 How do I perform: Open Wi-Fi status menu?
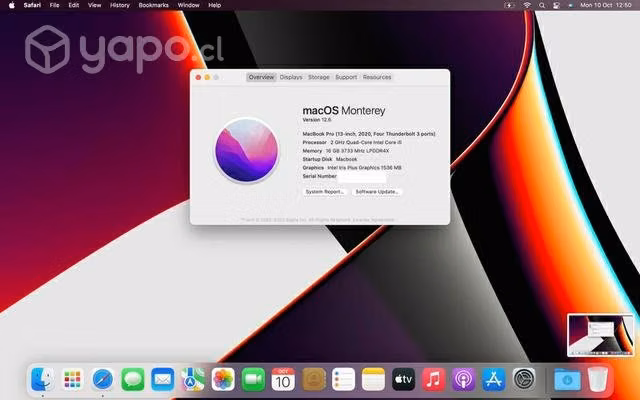click(527, 5)
